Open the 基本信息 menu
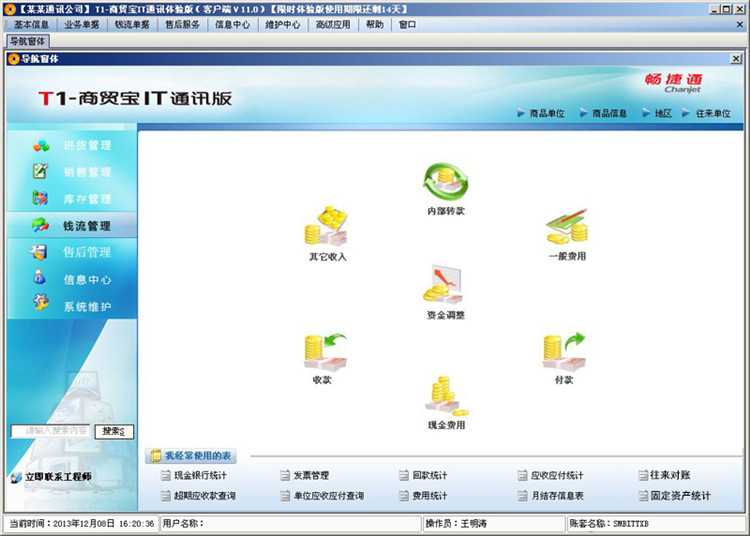The height and width of the screenshot is (536, 750). click(x=31, y=24)
